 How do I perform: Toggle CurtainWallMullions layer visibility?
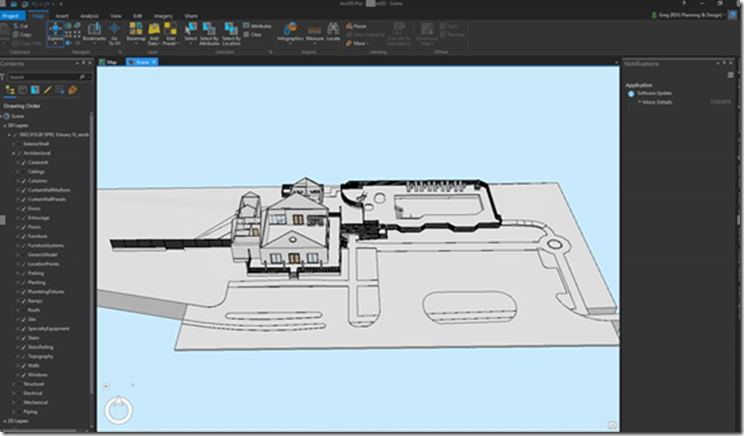pos(23,190)
